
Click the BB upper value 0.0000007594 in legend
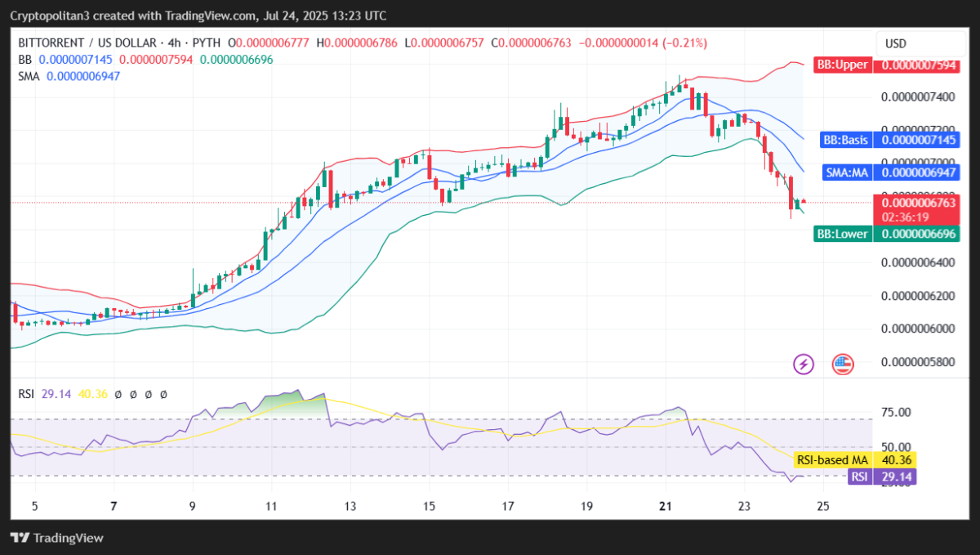tap(157, 60)
